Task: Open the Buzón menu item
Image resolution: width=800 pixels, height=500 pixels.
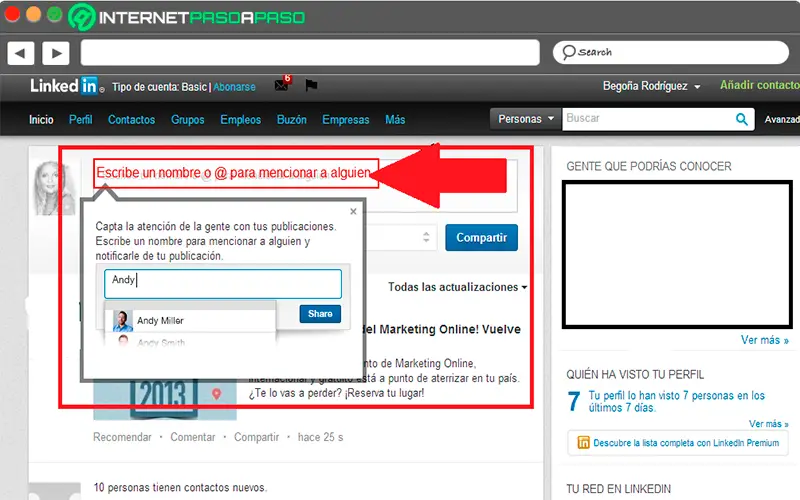Action: click(x=291, y=119)
